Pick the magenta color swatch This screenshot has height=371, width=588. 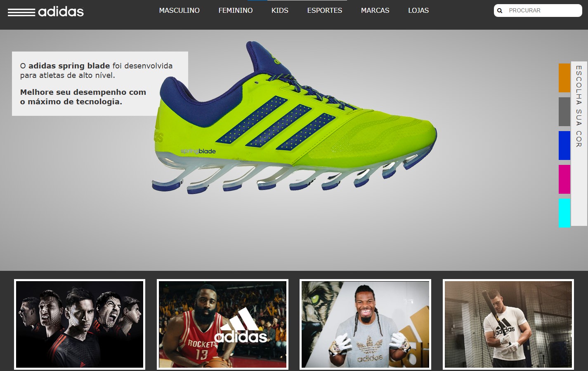[x=564, y=179]
